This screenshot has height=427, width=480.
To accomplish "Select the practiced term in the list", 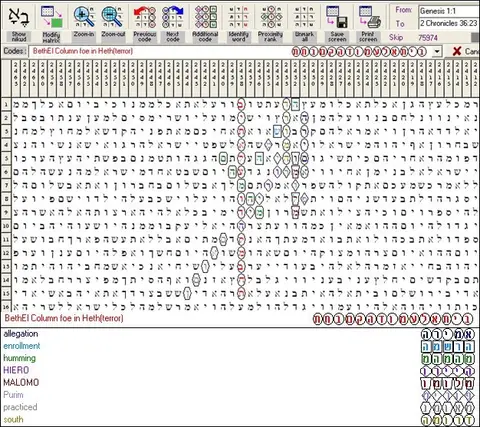I will (20, 407).
